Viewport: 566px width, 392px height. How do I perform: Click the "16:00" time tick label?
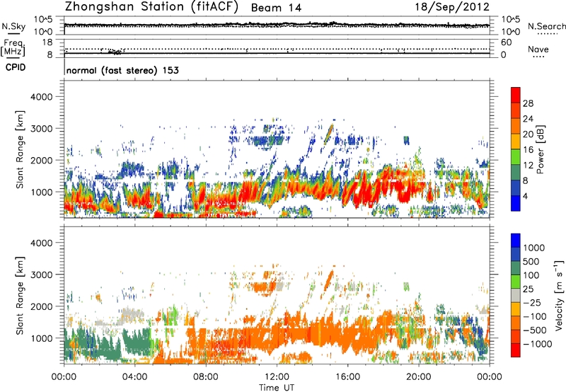347,377
